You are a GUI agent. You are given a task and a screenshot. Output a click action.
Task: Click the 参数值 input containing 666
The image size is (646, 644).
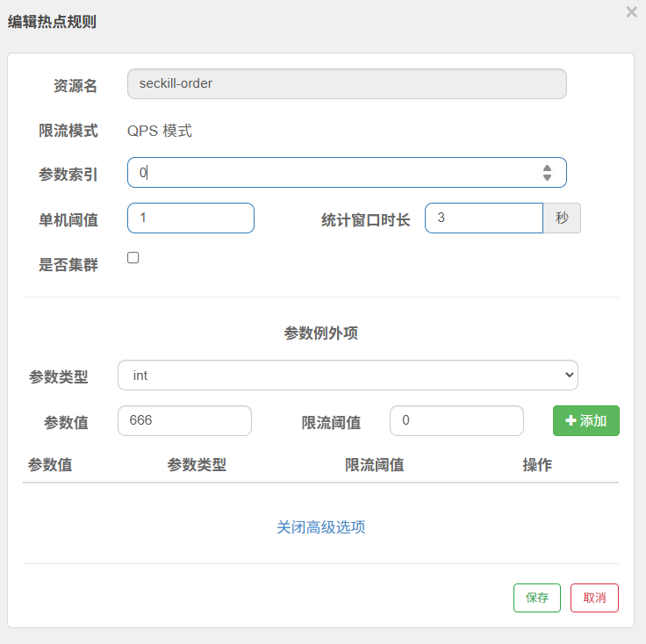[x=184, y=420]
